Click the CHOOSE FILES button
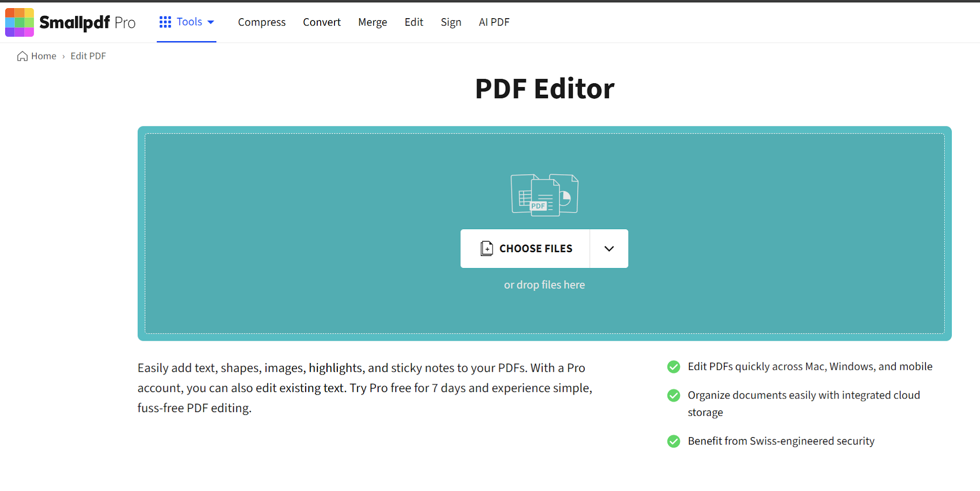 [525, 248]
